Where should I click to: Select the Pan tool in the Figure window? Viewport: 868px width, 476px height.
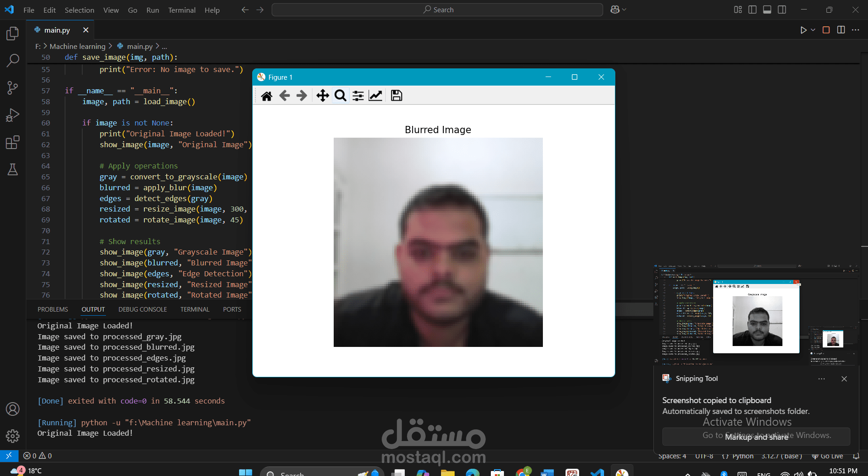coord(322,95)
